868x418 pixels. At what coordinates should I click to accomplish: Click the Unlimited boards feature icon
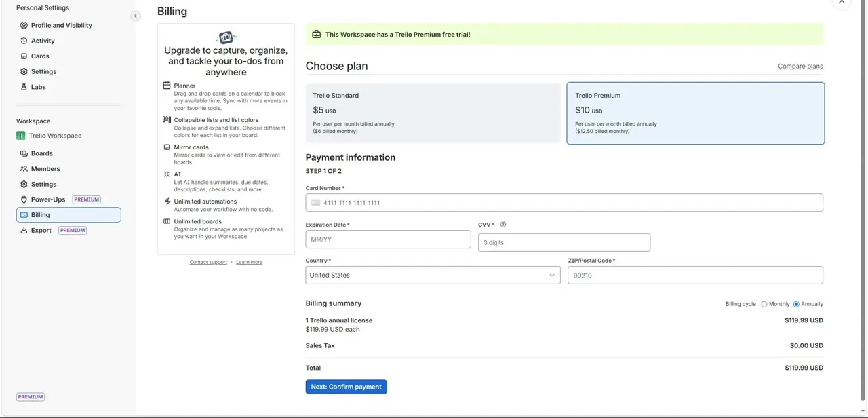[x=167, y=221]
